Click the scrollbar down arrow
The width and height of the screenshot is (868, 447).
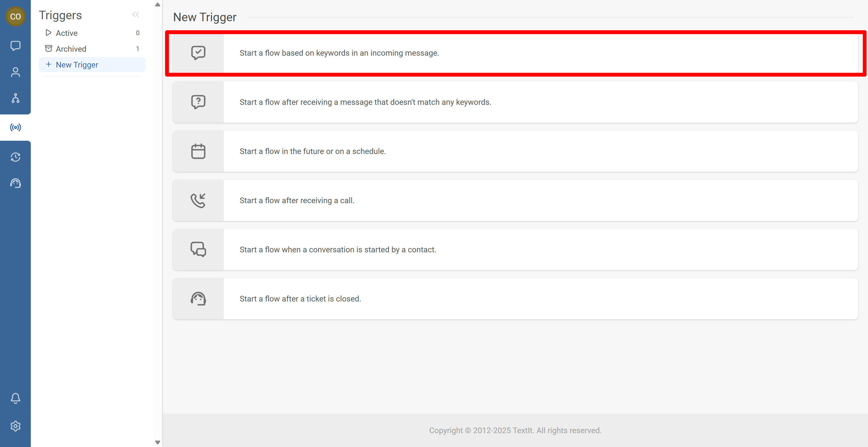[157, 442]
